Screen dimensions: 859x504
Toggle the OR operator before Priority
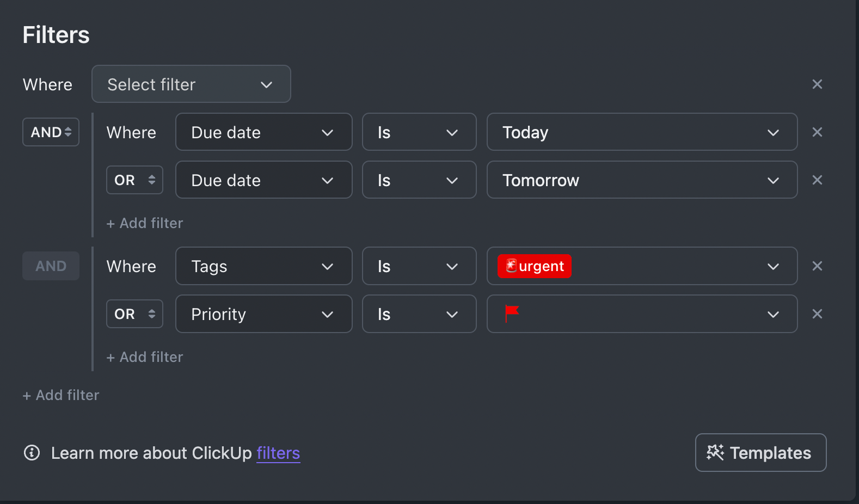[134, 314]
